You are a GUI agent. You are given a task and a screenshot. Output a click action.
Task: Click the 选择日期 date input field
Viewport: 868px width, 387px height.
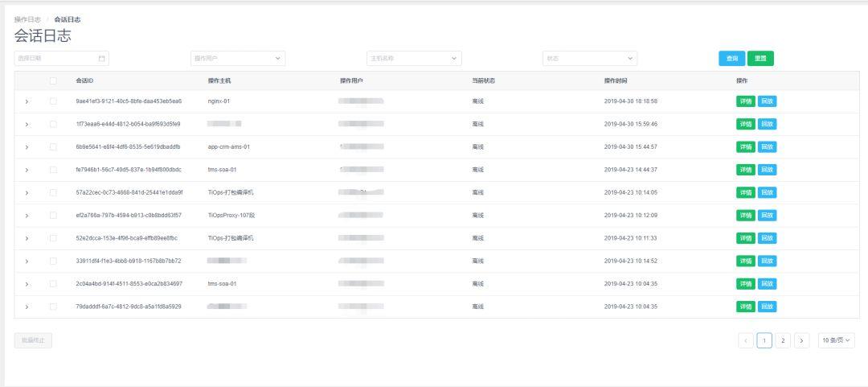click(x=55, y=59)
